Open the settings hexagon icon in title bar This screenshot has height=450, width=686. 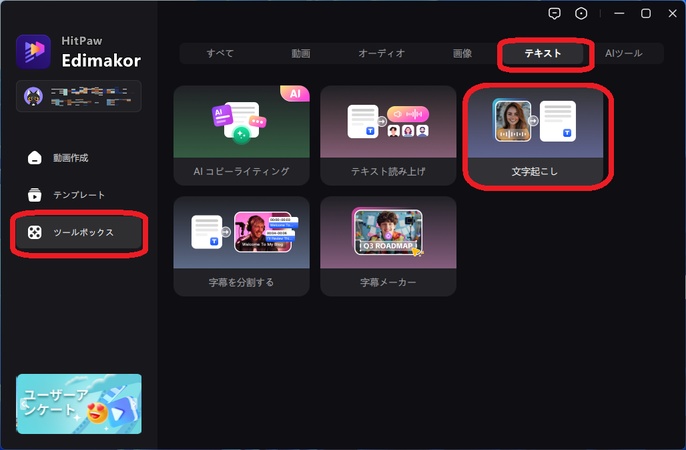coord(581,14)
